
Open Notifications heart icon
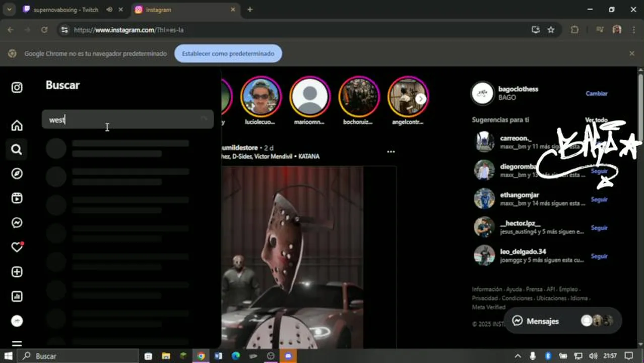[x=17, y=247]
